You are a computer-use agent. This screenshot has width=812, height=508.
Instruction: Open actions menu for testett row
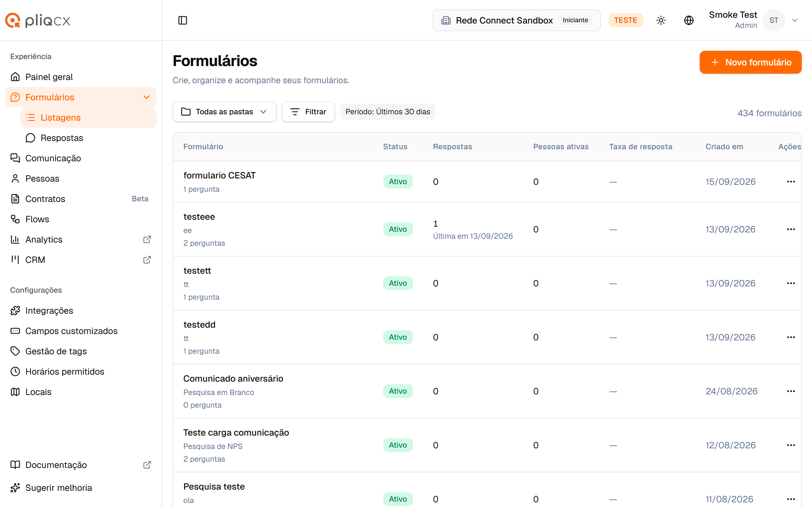click(x=791, y=283)
